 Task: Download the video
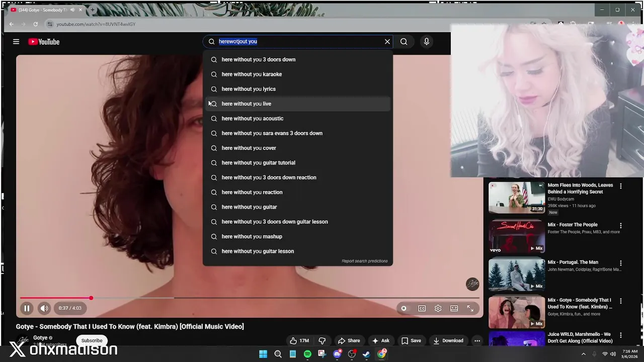(448, 340)
